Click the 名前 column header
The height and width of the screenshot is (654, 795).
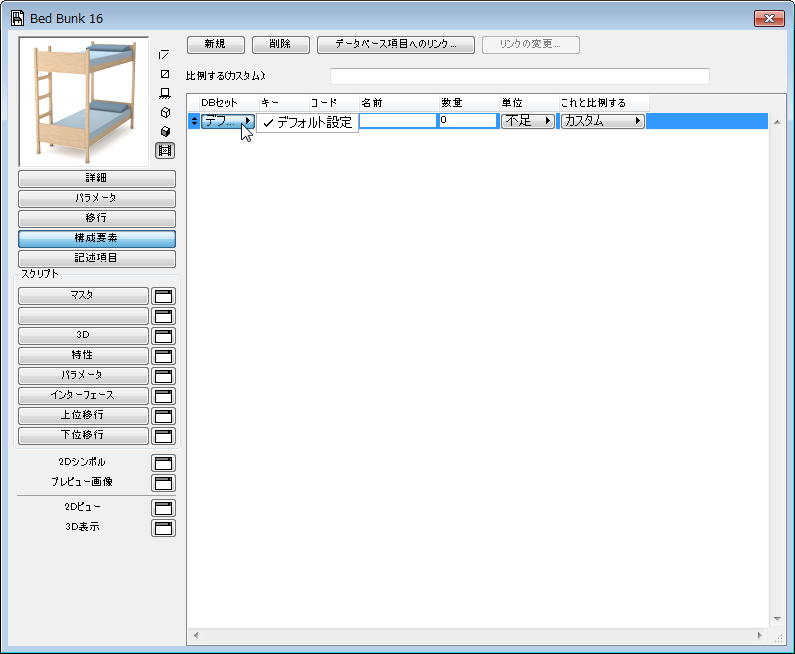399,103
